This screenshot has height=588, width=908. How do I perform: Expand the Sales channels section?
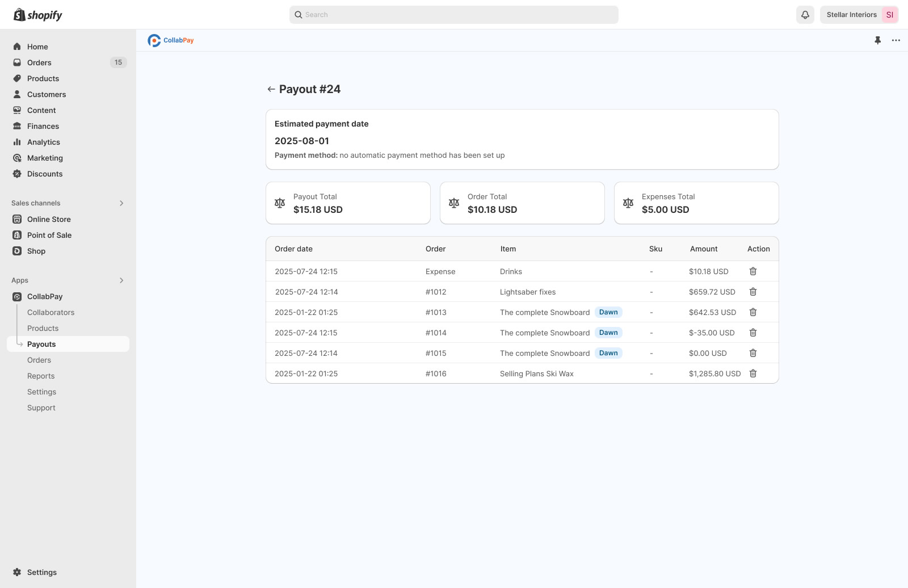pos(121,203)
